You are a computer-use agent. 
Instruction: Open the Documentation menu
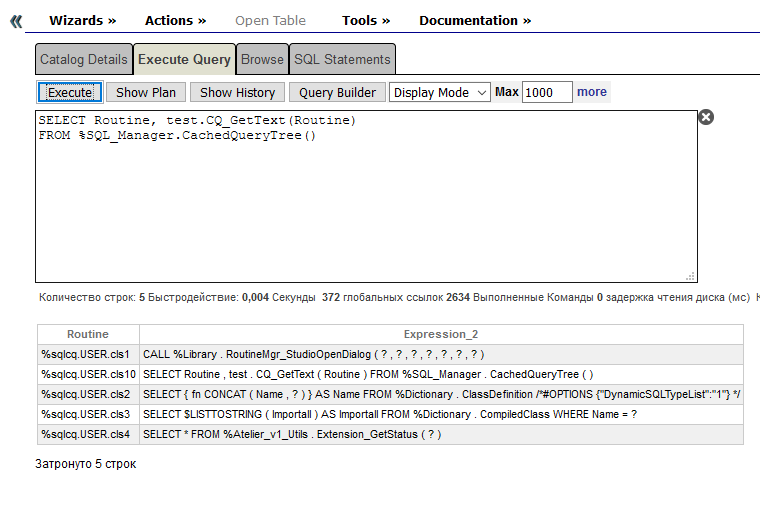click(475, 20)
